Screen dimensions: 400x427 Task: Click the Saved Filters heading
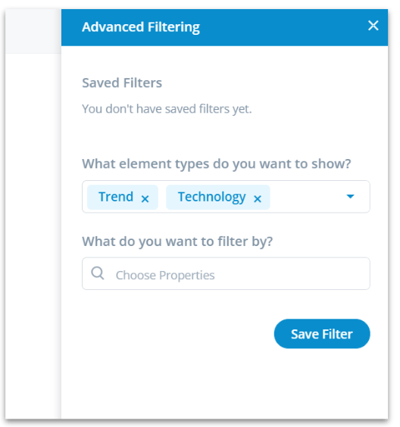click(x=122, y=83)
